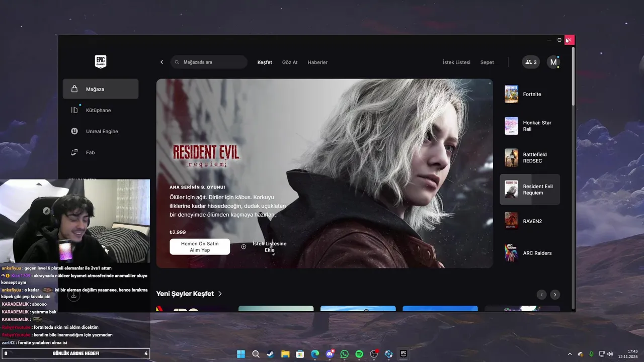This screenshot has width=644, height=362.
Task: Open the Windows Start menu
Action: pos(241,354)
